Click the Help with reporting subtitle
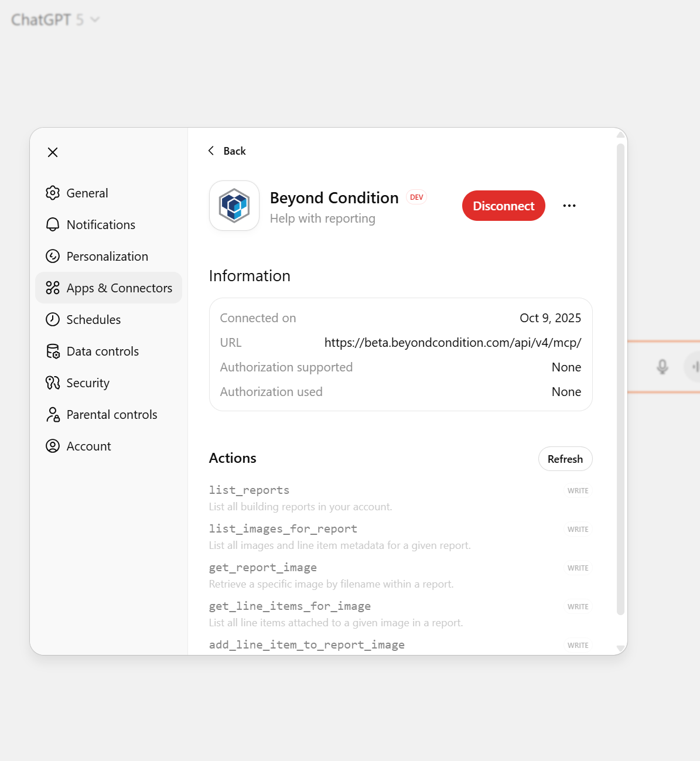Viewport: 700px width, 761px height. point(323,219)
